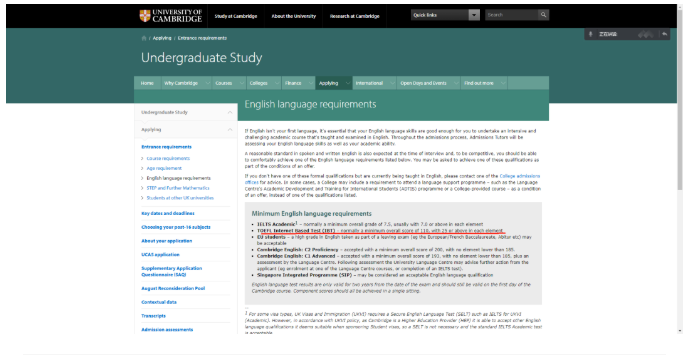Collapse the Undergraduate Study sidebar section
Screen dimensions: 692x363
[x=230, y=112]
